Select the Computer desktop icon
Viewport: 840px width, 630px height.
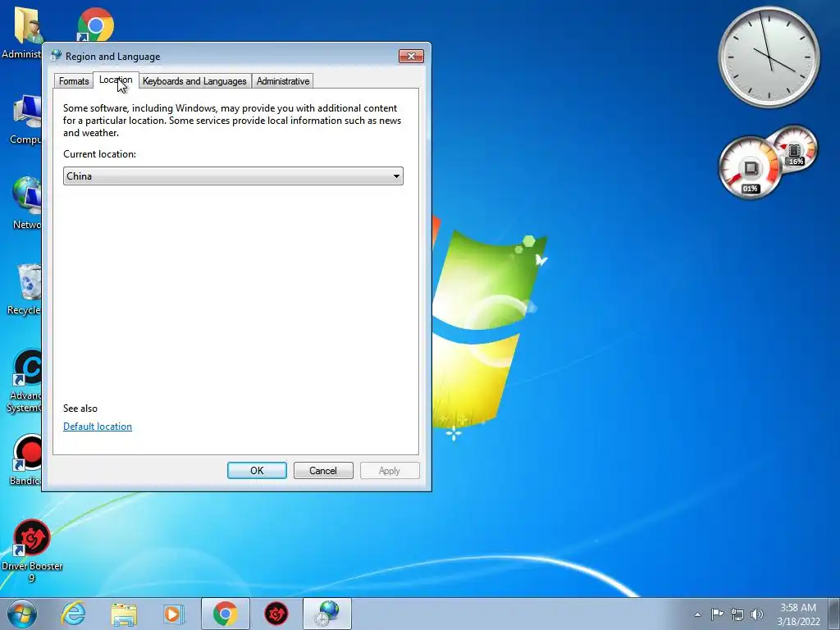pos(25,120)
